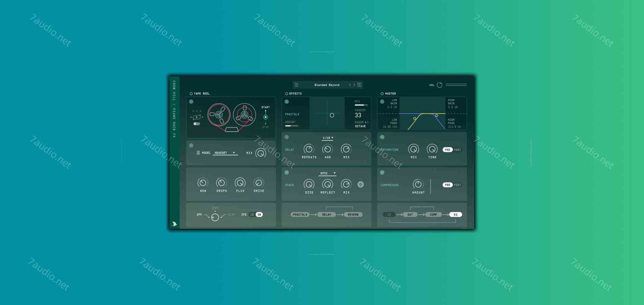Toggle the tape reel reverse switch
The image size is (644, 305).
(x=197, y=124)
